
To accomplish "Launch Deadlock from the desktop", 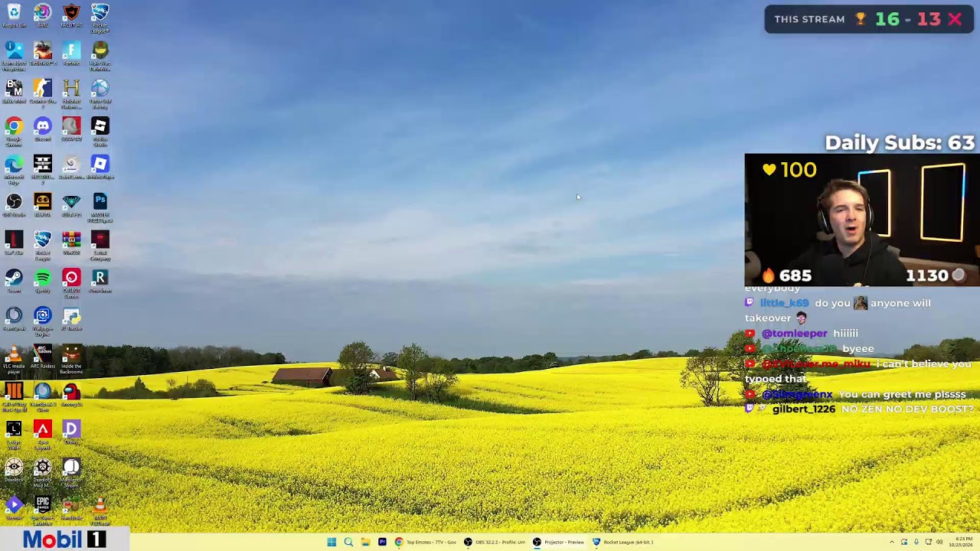I will pyautogui.click(x=14, y=471).
